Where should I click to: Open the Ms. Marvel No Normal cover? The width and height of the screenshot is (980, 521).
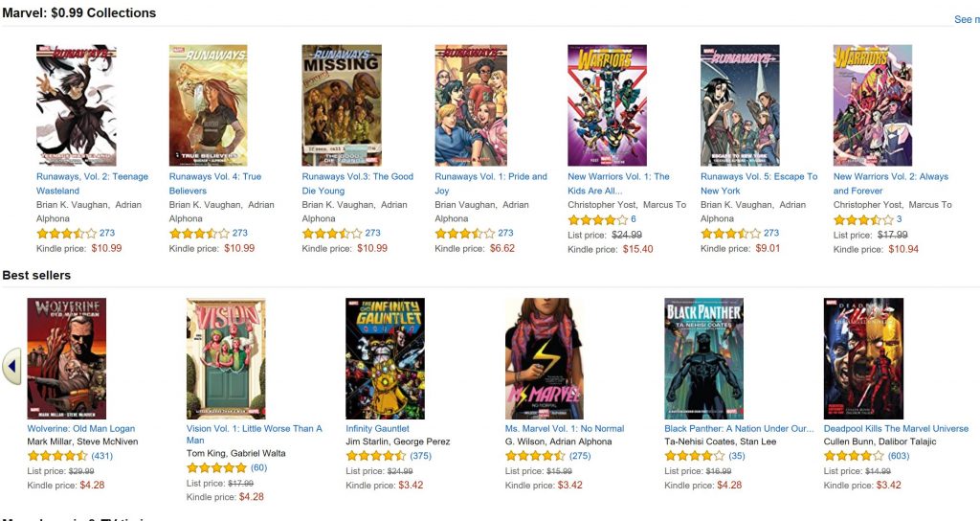click(x=545, y=358)
